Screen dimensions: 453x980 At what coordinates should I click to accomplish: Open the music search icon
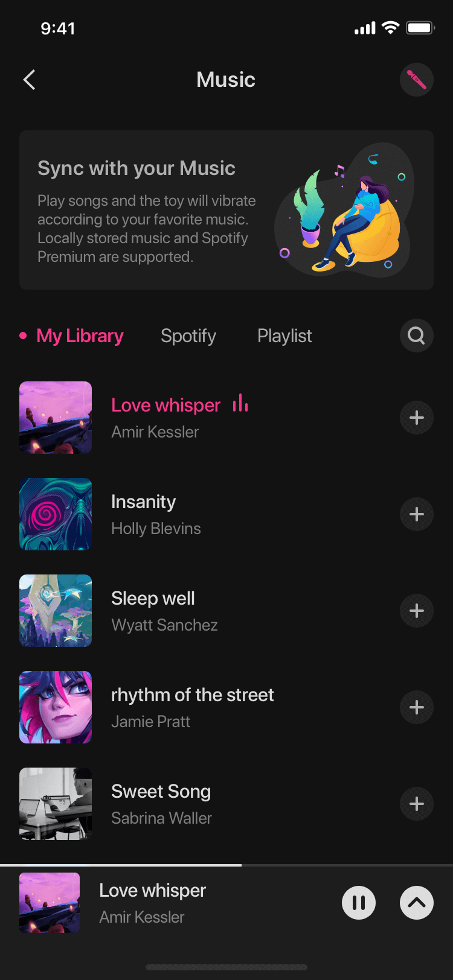pyautogui.click(x=416, y=336)
